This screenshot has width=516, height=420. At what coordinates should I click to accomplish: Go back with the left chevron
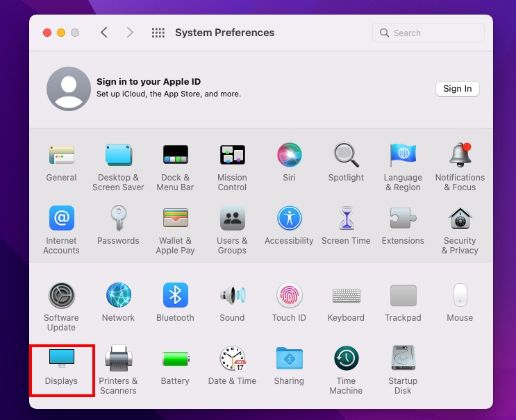(x=104, y=32)
